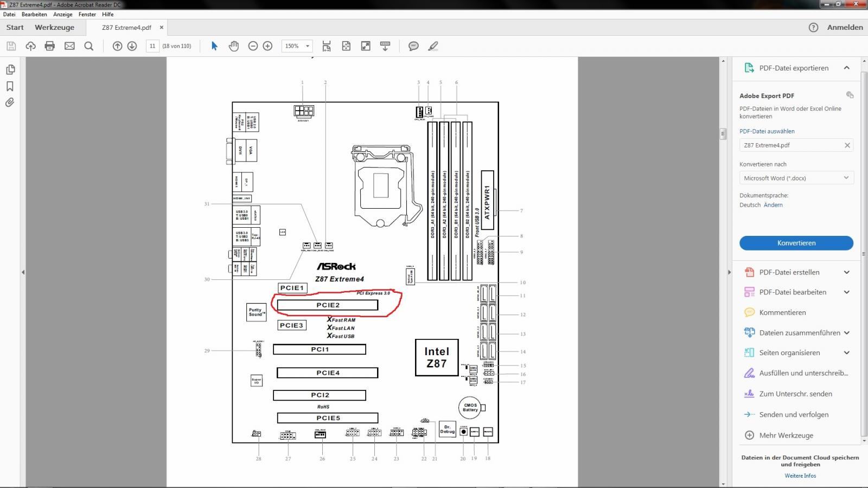Open the Datei menu
868x488 pixels.
pyautogui.click(x=9, y=15)
